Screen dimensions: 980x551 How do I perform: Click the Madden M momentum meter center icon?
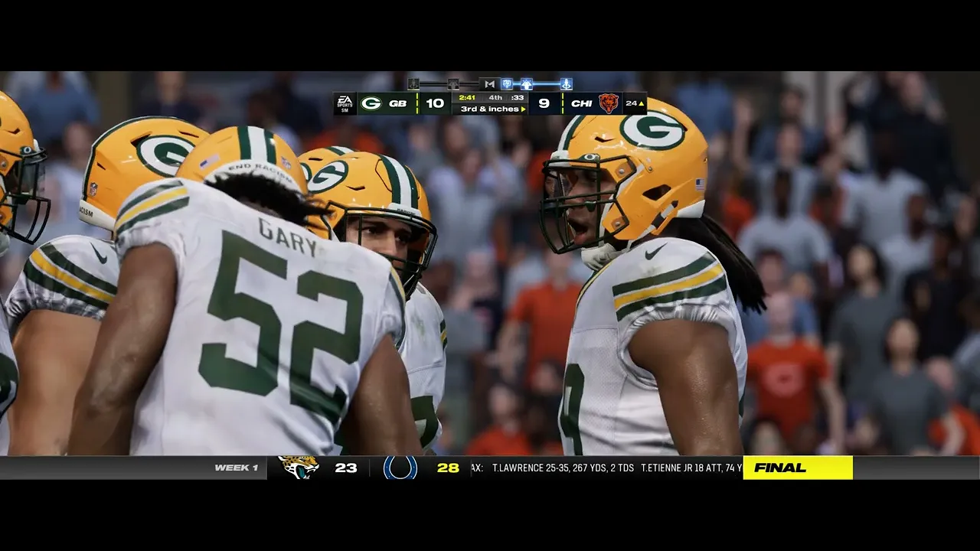489,84
